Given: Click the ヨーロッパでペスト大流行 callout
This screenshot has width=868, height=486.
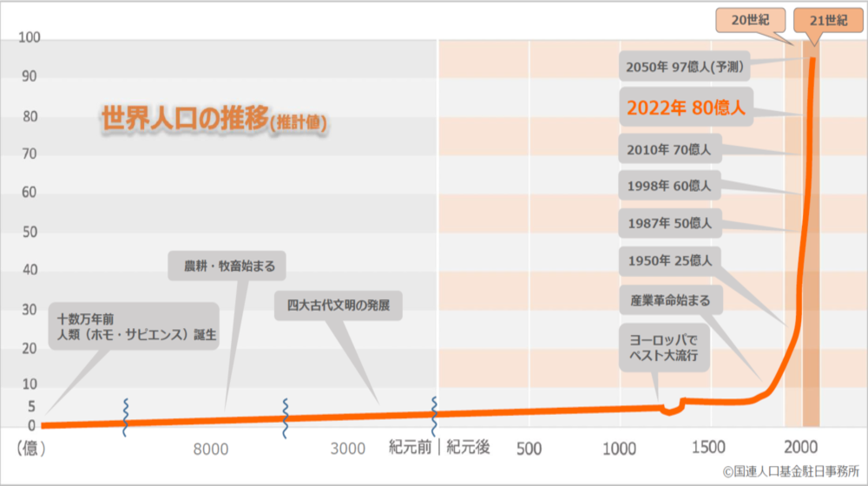Looking at the screenshot, I should pyautogui.click(x=663, y=347).
